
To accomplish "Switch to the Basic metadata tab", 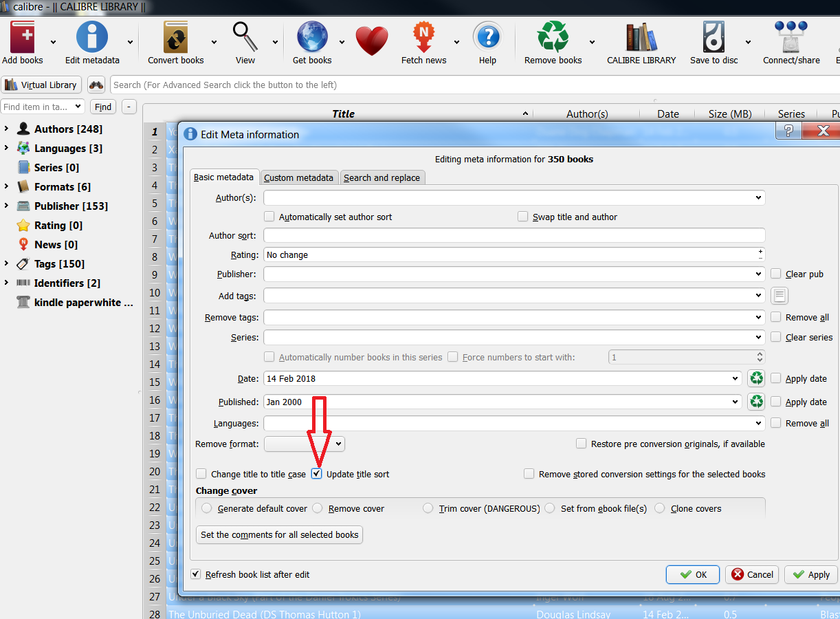I will 224,177.
